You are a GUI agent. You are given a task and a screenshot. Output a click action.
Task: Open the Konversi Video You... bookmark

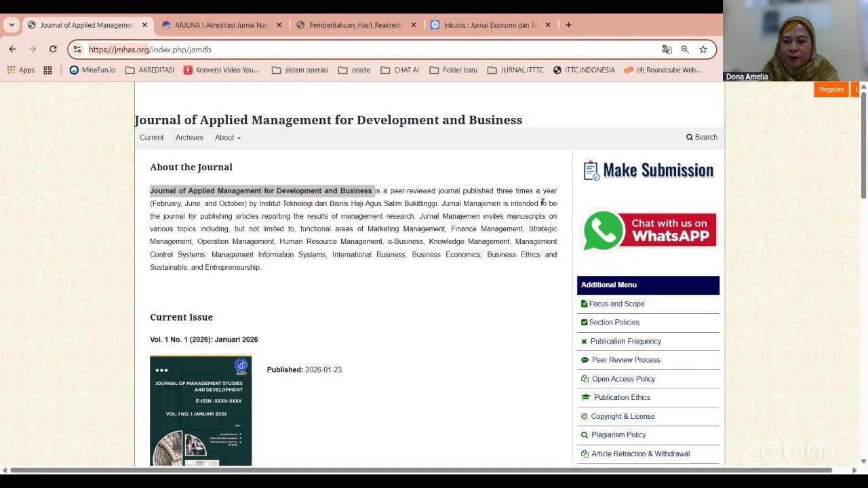pyautogui.click(x=221, y=70)
